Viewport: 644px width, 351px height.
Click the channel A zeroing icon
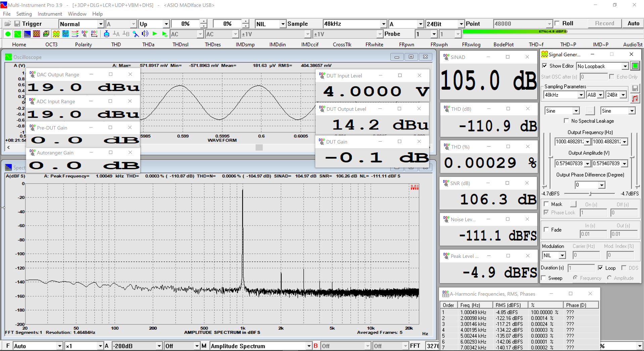click(116, 34)
